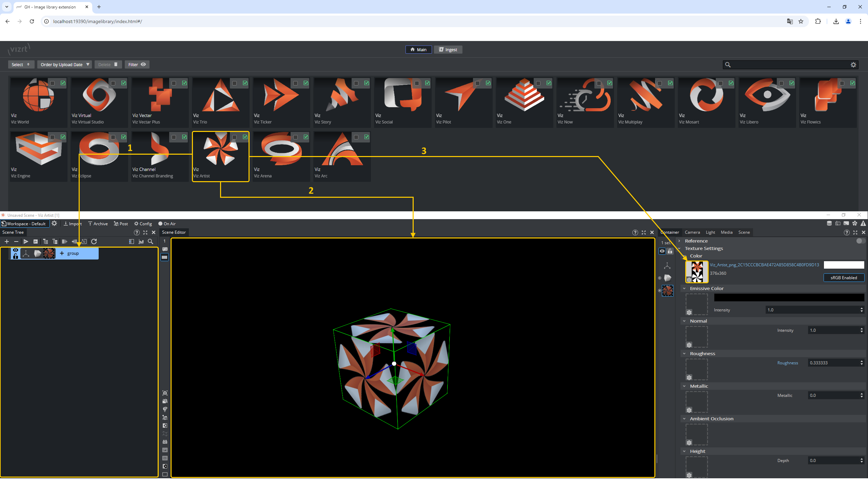This screenshot has width=868, height=481.
Task: Toggle visibility eye of group container
Action: 16,250
